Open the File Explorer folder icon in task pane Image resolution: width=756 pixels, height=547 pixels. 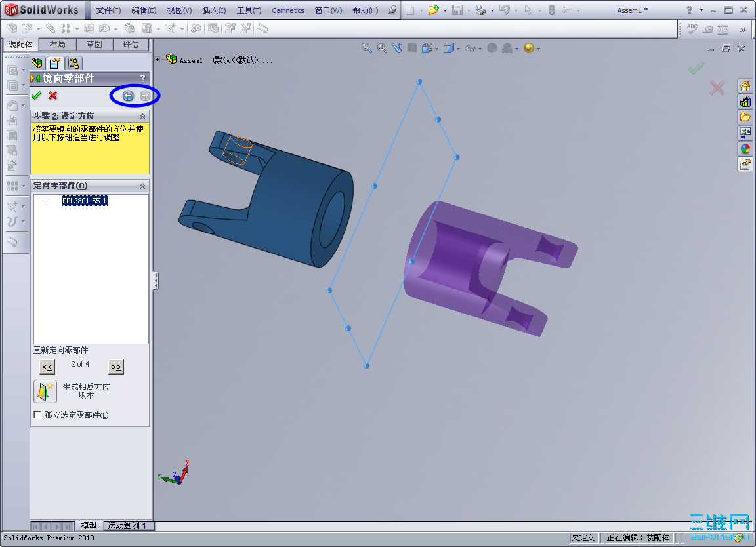(x=745, y=117)
